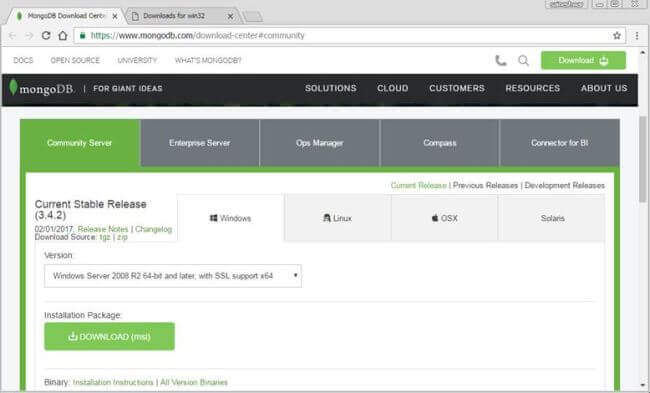Go to browser home icon
Image resolution: width=650 pixels, height=393 pixels.
click(x=63, y=36)
